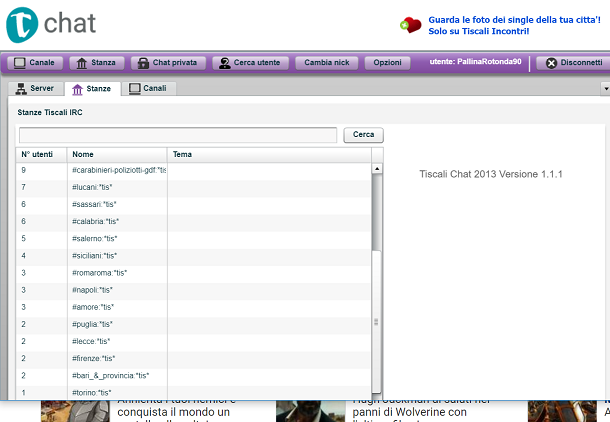Open the Opzioni button
Screen dimensions: 610x422
coord(387,63)
